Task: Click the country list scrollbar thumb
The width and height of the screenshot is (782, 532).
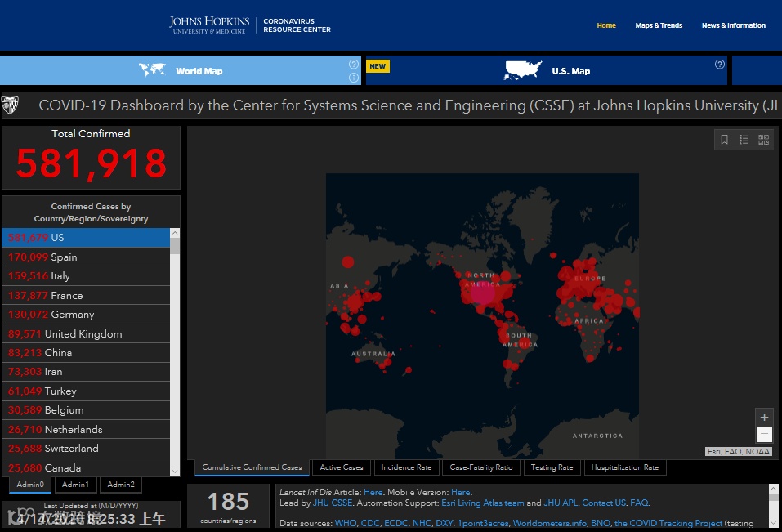Action: (175, 246)
